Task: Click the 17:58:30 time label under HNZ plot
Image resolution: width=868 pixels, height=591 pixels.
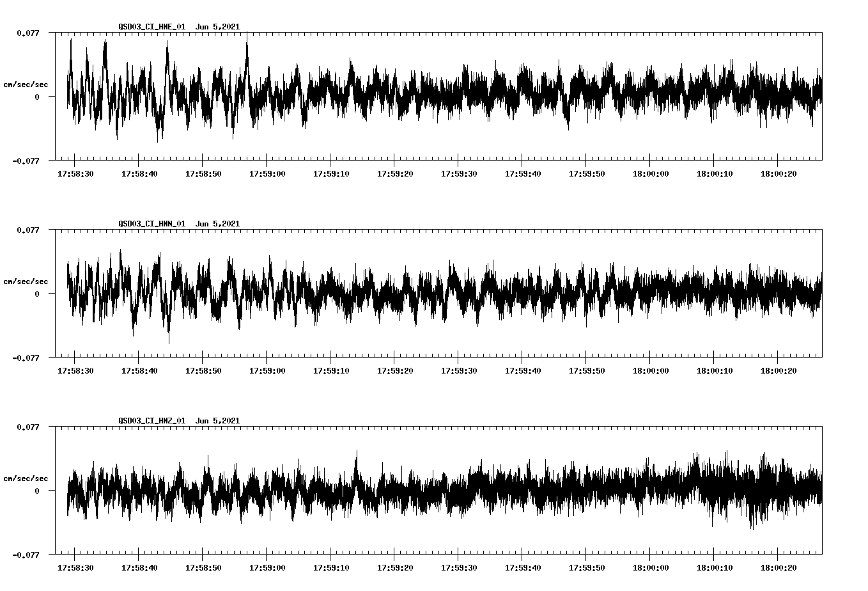Action: 75,568
